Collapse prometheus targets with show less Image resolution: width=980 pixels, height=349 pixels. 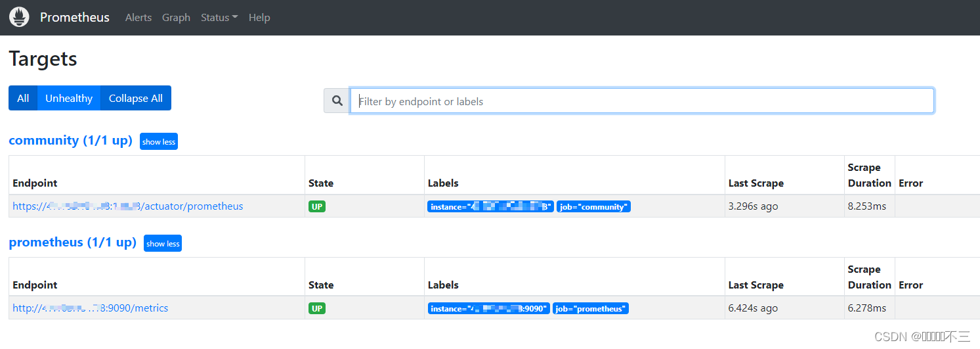(163, 243)
